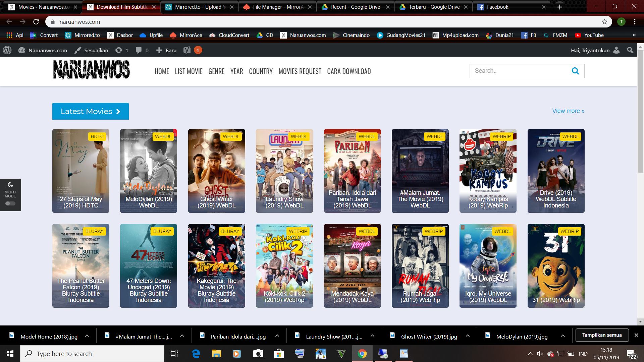Click the Latest Movies button

91,111
